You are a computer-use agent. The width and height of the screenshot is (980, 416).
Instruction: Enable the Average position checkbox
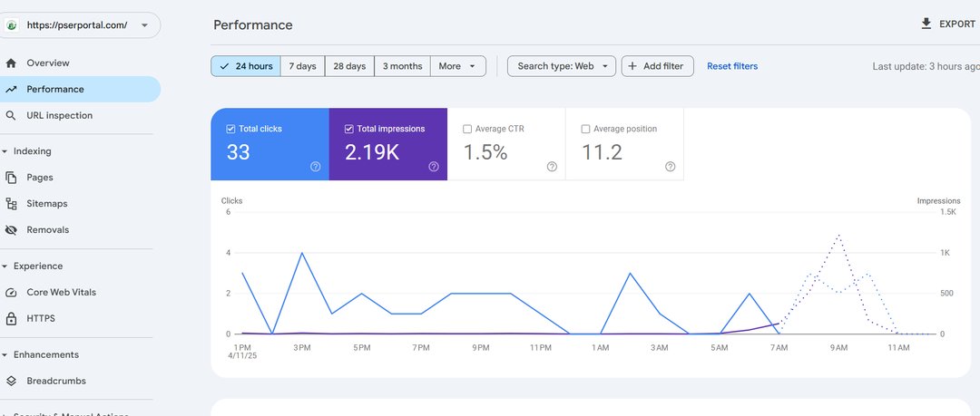click(585, 130)
